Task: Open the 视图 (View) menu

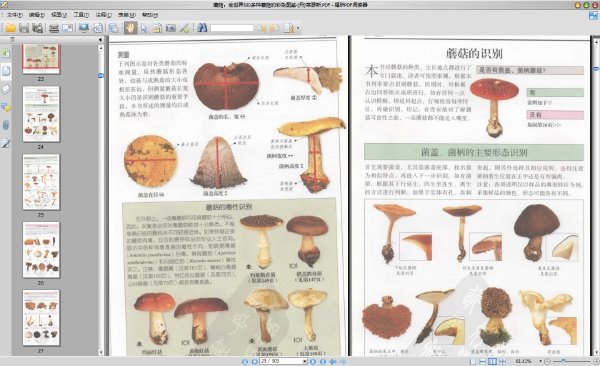Action: [x=59, y=15]
